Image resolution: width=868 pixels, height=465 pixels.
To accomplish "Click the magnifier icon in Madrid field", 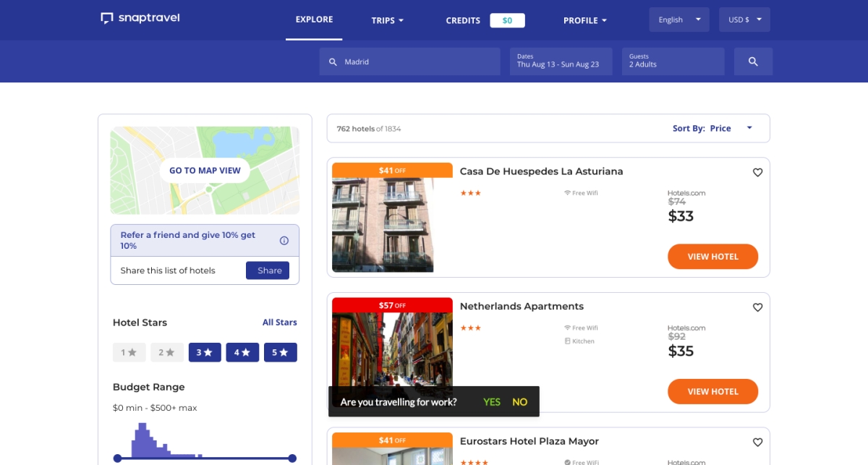I will click(x=333, y=62).
